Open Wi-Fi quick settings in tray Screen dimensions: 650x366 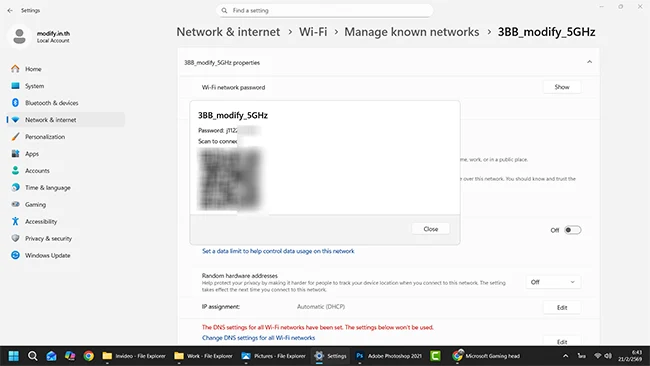(x=598, y=356)
